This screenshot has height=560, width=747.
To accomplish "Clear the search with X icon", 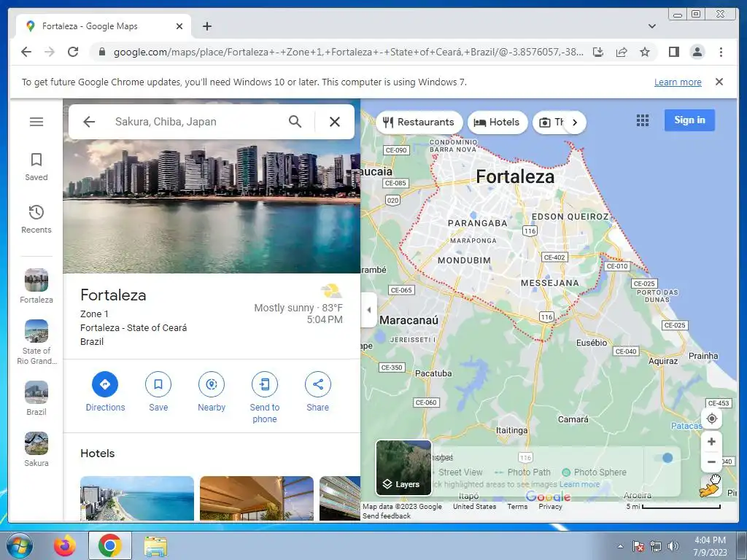I will coord(335,122).
